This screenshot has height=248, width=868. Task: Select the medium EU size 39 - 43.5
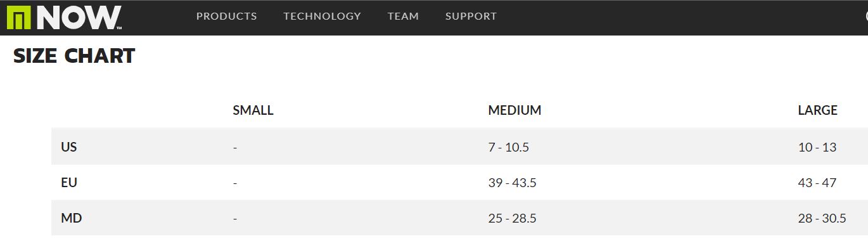point(512,183)
